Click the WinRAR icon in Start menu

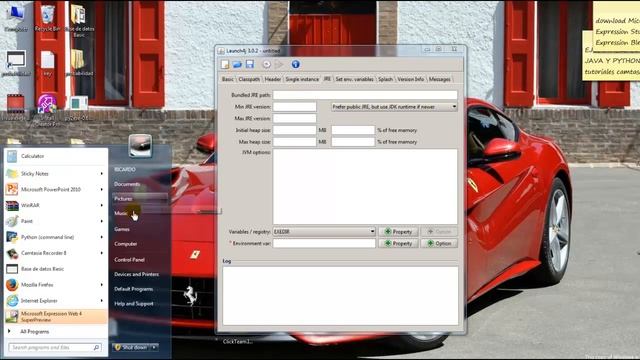pyautogui.click(x=12, y=205)
